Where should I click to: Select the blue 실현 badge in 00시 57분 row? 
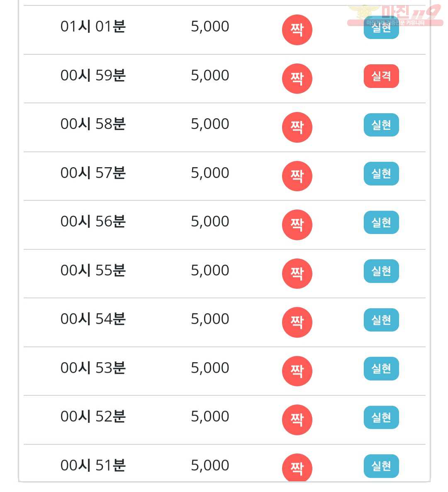pyautogui.click(x=381, y=173)
